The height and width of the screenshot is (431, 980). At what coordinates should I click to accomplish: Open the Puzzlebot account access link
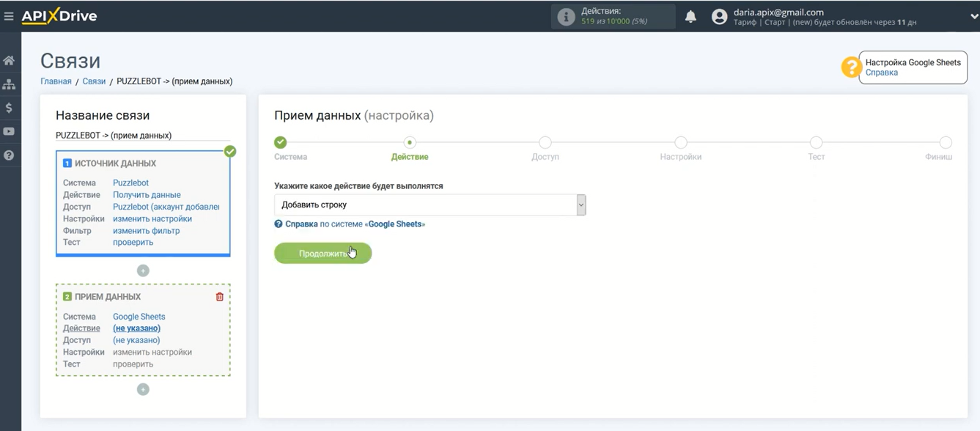click(x=166, y=207)
